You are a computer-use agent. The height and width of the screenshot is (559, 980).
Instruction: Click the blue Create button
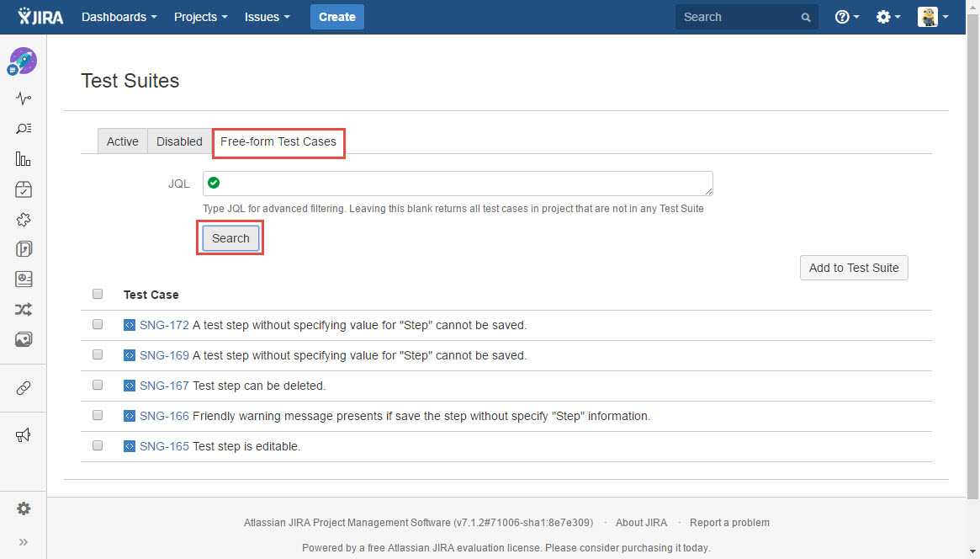tap(336, 17)
